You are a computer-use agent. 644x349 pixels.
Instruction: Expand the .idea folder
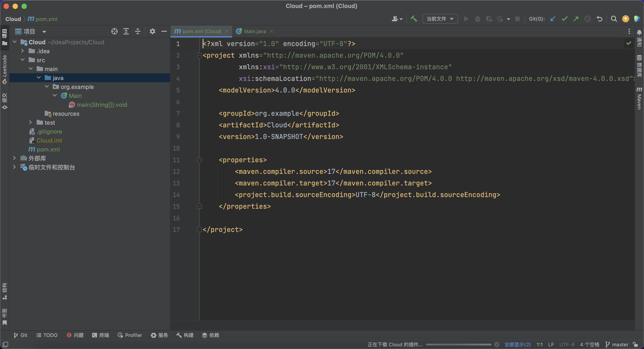click(23, 51)
